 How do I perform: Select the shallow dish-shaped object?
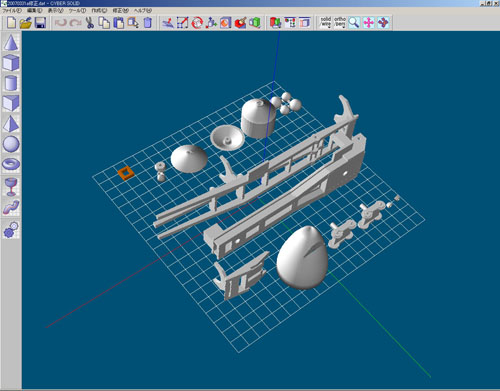pos(227,137)
